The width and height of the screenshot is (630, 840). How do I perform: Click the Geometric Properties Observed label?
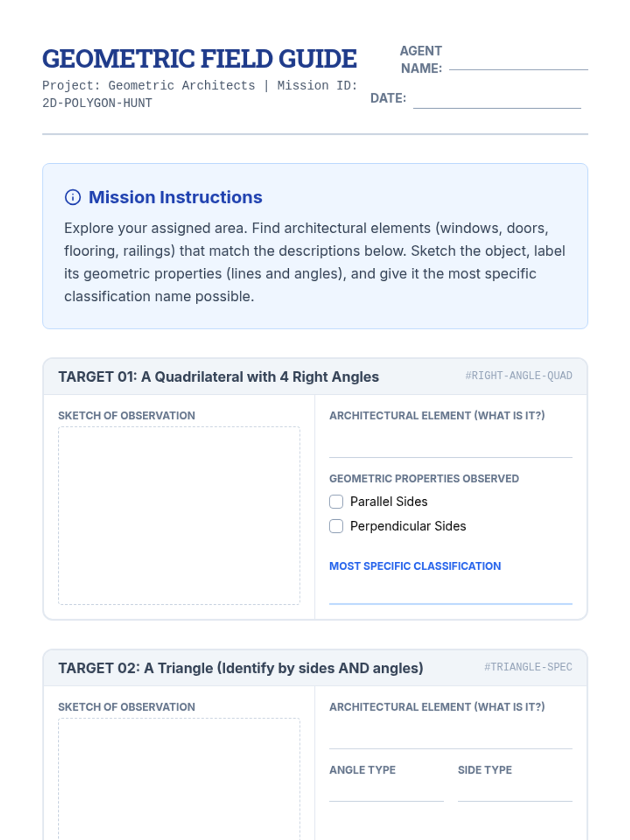point(424,479)
